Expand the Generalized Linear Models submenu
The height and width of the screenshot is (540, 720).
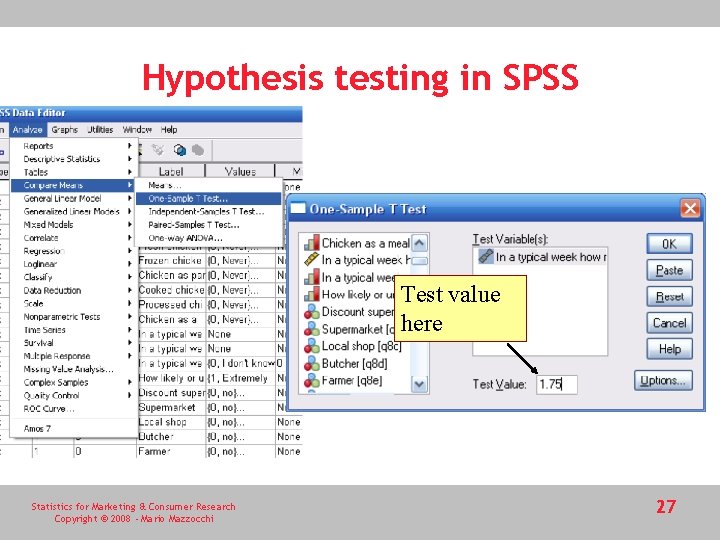73,212
